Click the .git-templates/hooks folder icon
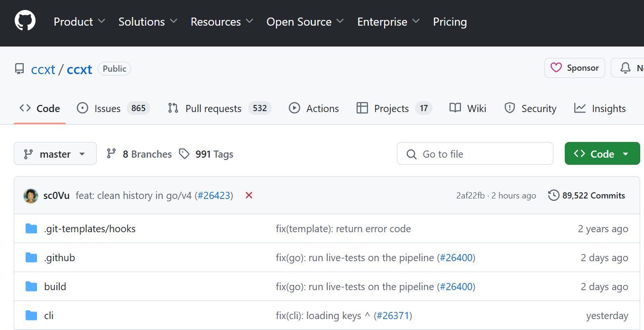Image resolution: width=644 pixels, height=330 pixels. 31,229
